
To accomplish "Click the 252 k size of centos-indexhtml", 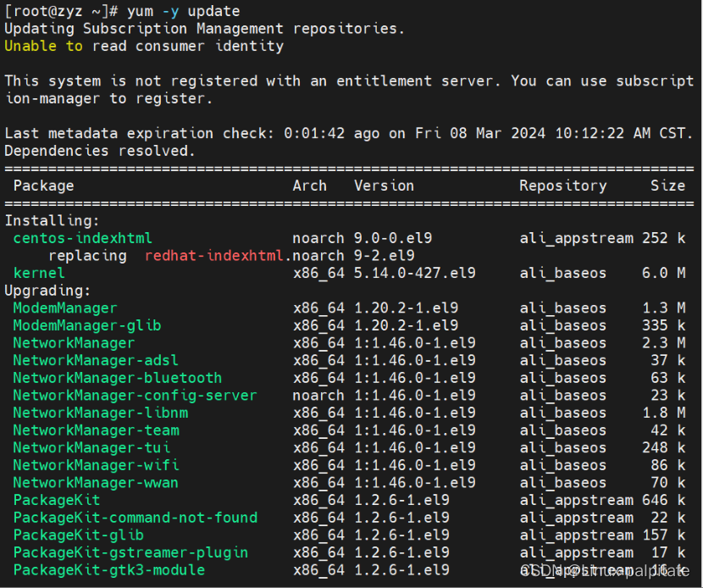I will click(663, 239).
